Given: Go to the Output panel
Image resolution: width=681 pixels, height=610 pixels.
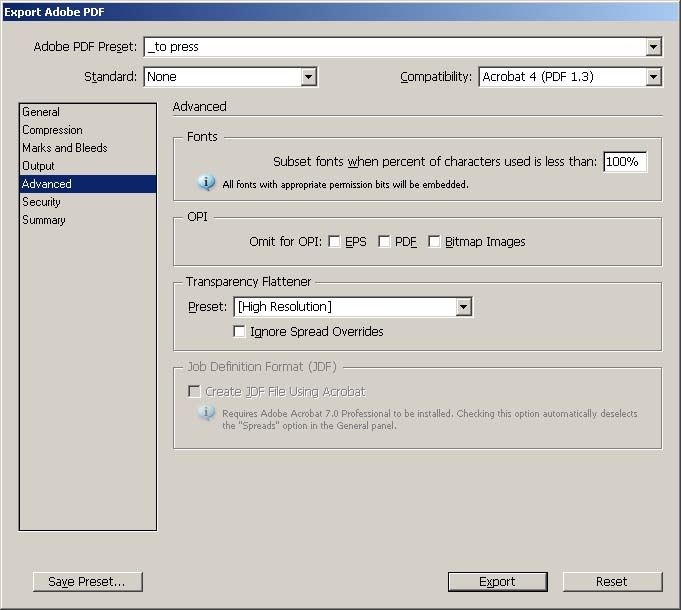Looking at the screenshot, I should pos(88,166).
